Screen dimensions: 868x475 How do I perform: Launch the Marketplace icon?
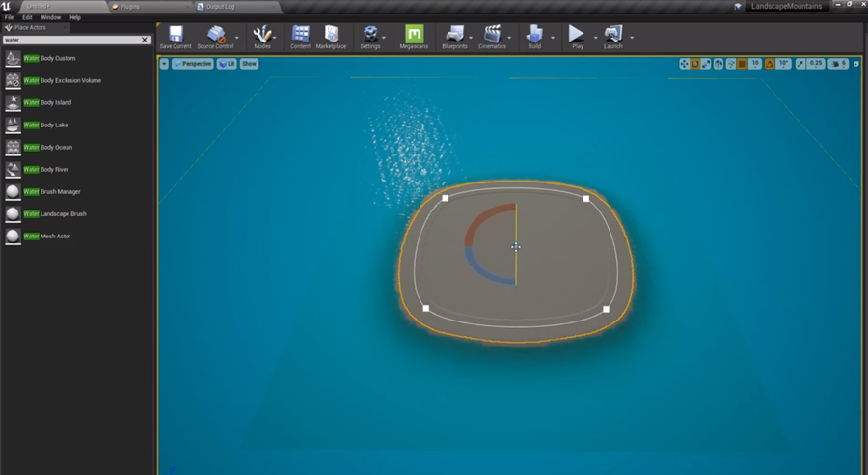tap(331, 37)
